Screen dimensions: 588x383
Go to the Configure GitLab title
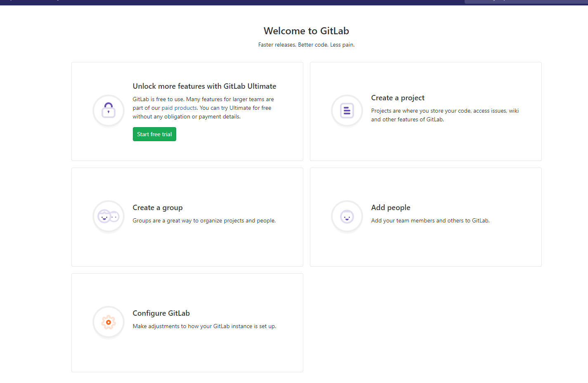point(161,313)
